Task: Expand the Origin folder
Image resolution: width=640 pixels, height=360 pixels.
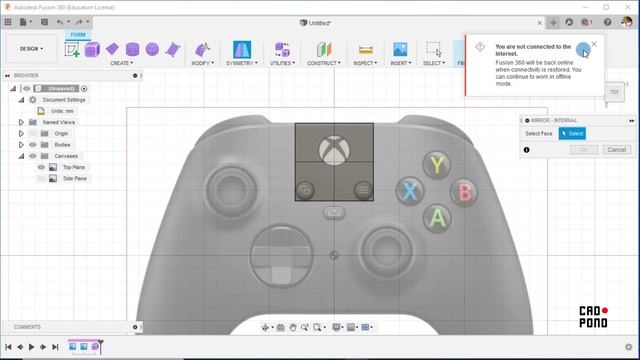Action: click(21, 133)
